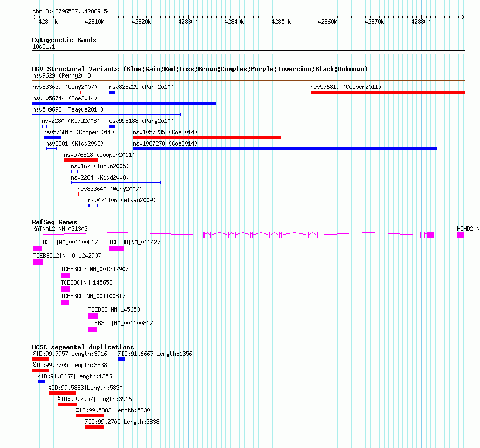Click the 42880k ruler tick label
This screenshot has width=480, height=448.
point(421,22)
